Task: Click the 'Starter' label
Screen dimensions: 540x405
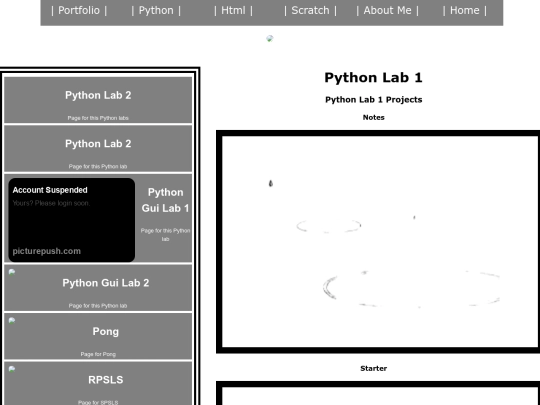Action: click(x=373, y=368)
